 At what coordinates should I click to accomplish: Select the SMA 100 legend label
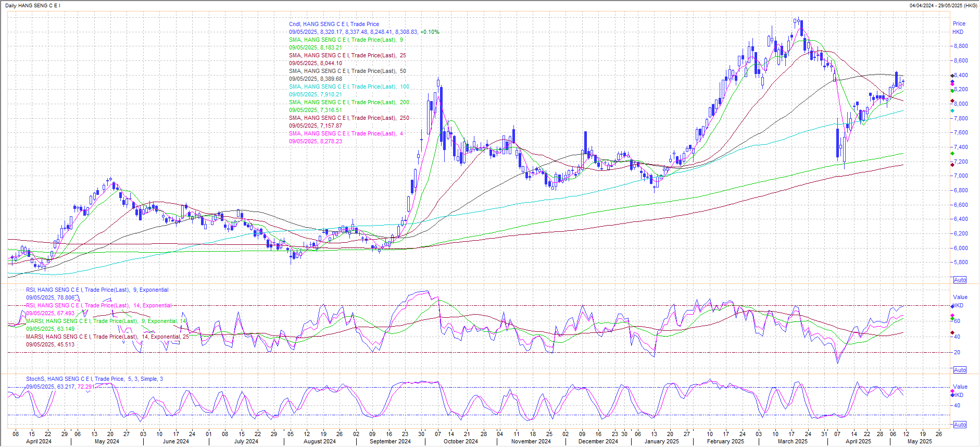tap(349, 86)
